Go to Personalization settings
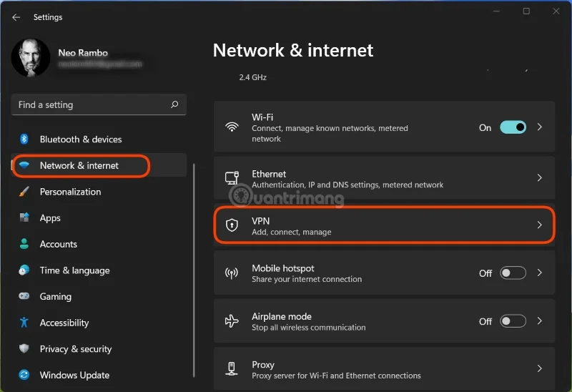Viewport: 572px width, 392px height. (70, 192)
